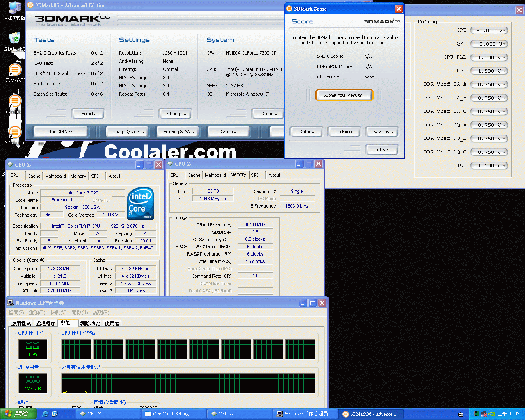The width and height of the screenshot is (525, 420).
Task: Minimize the CPU-Z window showing the Memory tab
Action: 299,164
